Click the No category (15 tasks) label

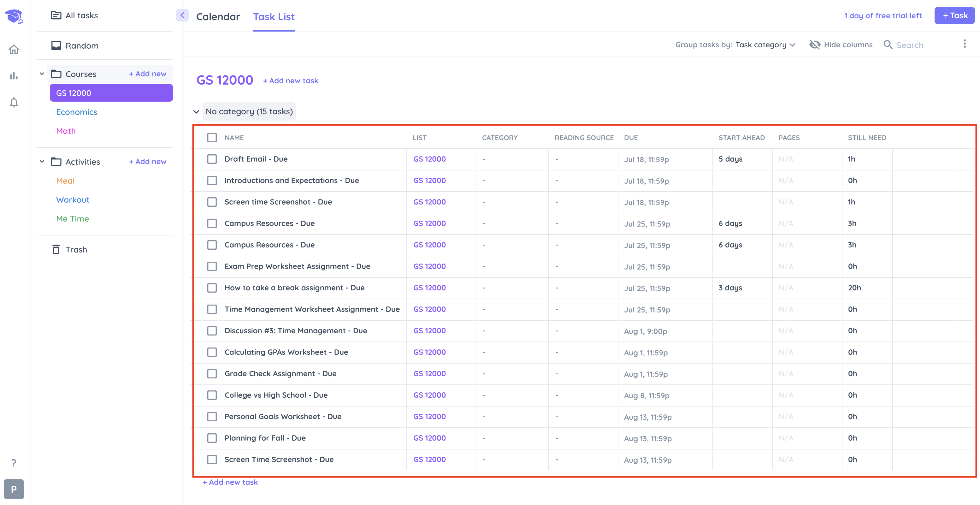pos(249,111)
